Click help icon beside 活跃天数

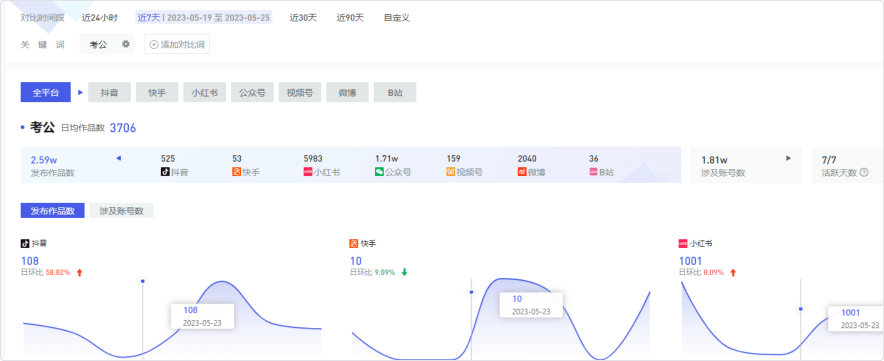(864, 173)
